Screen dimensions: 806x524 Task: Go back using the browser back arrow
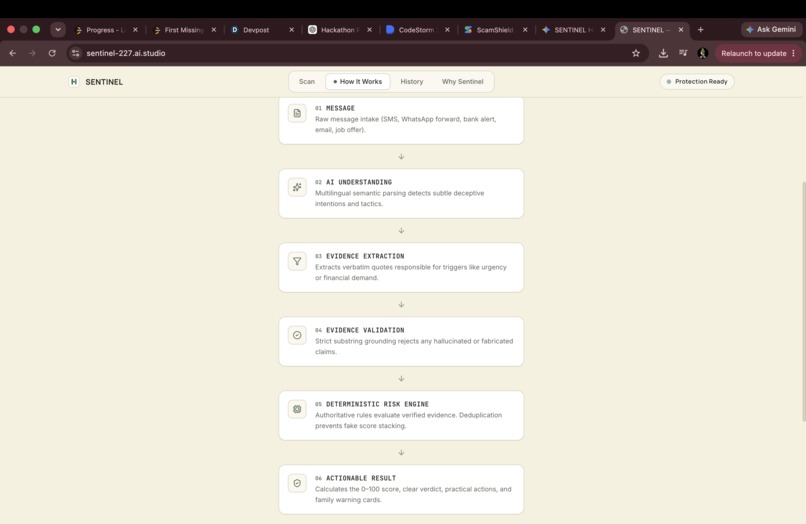pyautogui.click(x=13, y=53)
